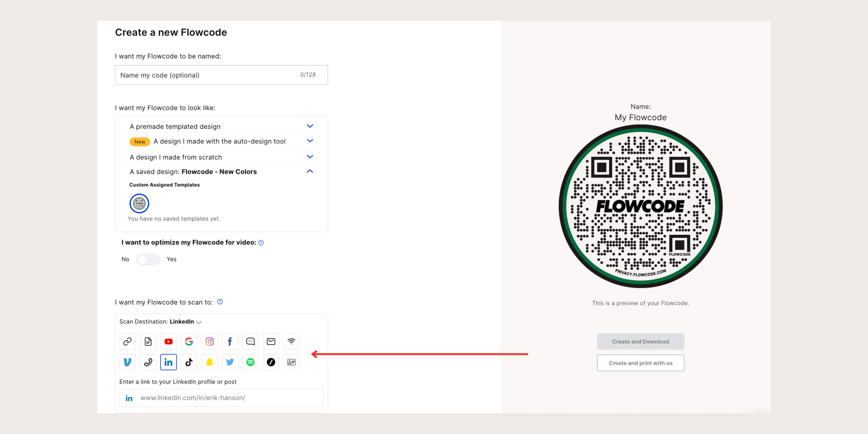Click the "Create a new Flowcode" heading

(171, 32)
